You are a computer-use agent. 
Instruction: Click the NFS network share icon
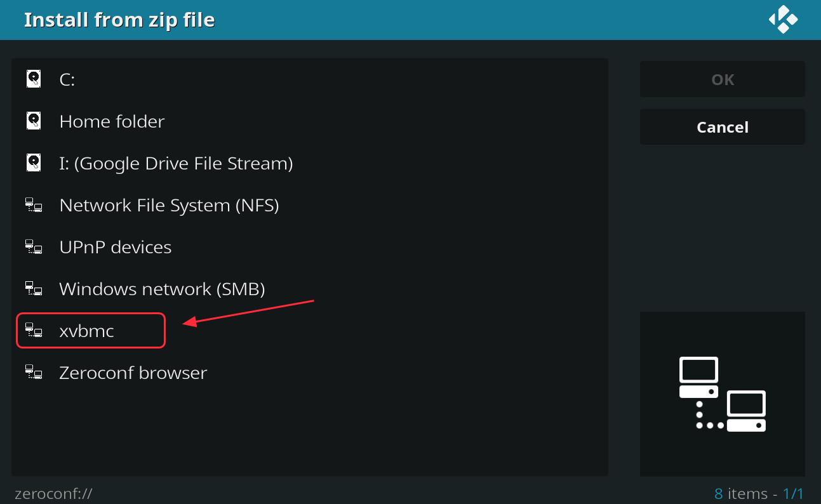pyautogui.click(x=34, y=204)
